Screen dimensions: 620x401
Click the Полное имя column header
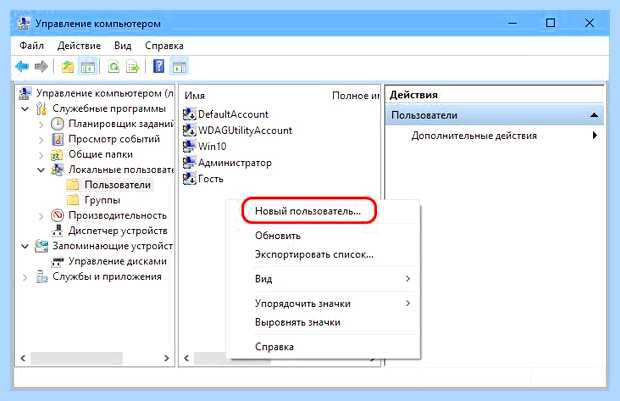point(355,95)
